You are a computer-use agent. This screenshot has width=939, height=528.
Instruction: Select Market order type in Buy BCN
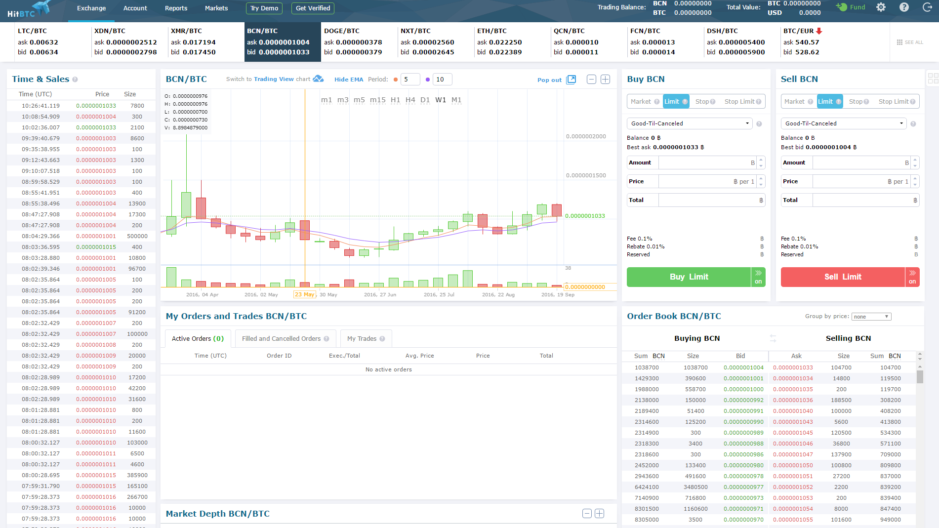click(x=644, y=102)
